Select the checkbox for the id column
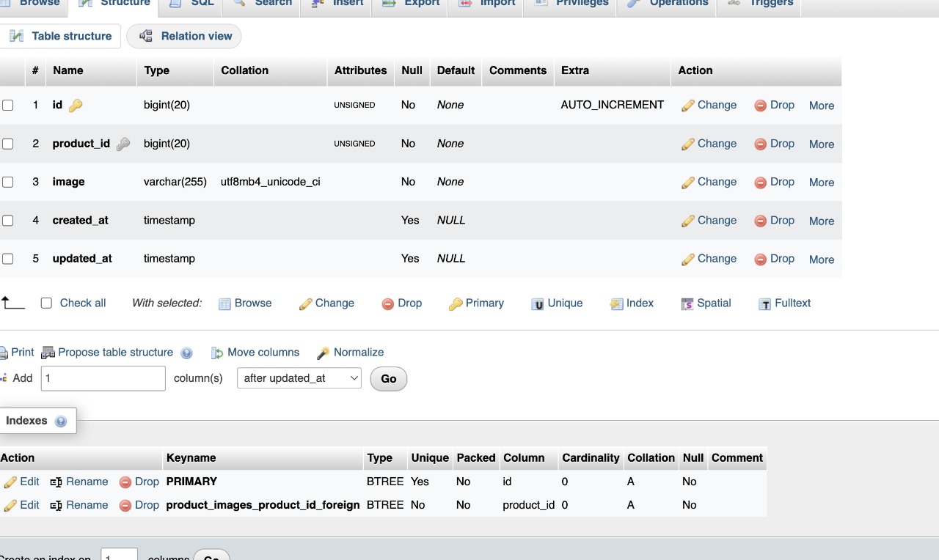 pyautogui.click(x=8, y=105)
